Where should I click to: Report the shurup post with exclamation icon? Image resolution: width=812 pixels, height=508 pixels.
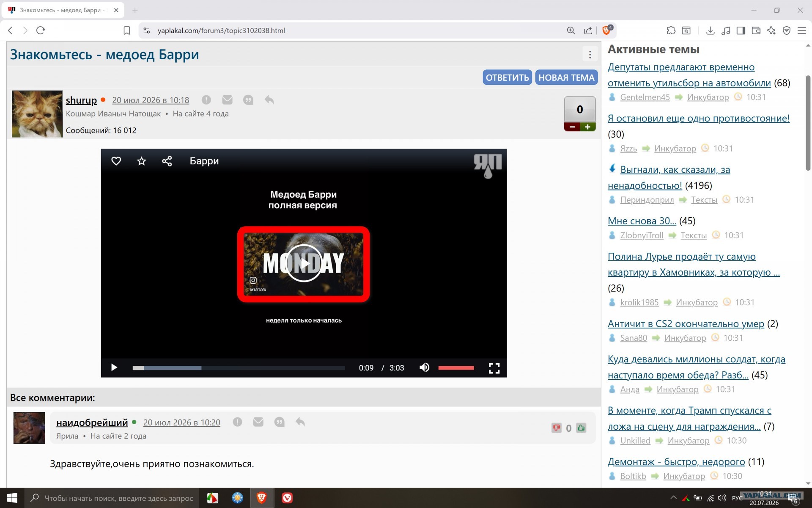(206, 100)
